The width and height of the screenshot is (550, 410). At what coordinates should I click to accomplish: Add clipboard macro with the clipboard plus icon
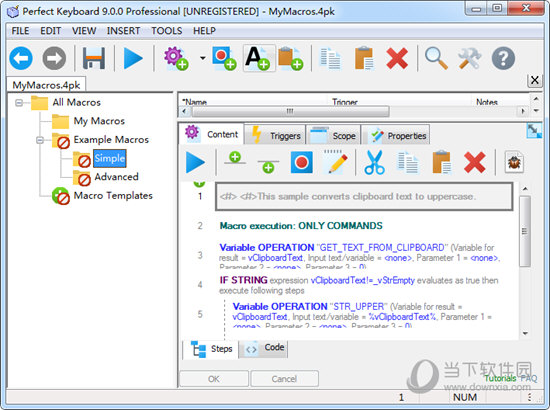click(x=291, y=59)
